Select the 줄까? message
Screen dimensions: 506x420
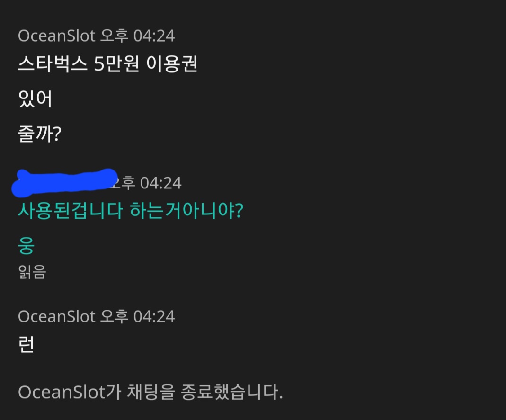[x=40, y=134]
